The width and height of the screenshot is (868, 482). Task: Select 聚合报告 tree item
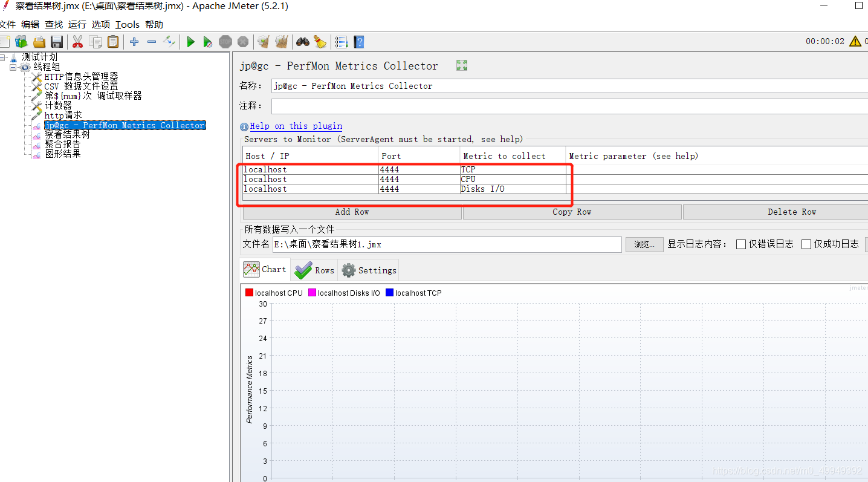tap(62, 144)
